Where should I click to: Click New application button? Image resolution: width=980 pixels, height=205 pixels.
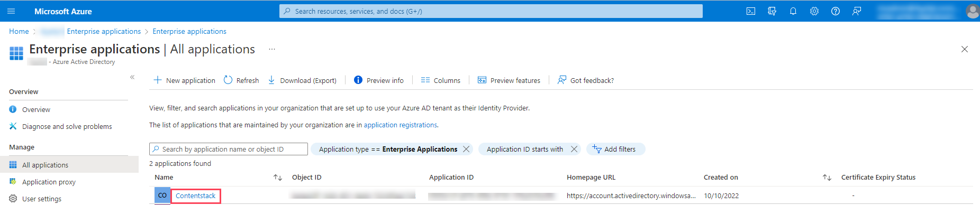pyautogui.click(x=184, y=80)
